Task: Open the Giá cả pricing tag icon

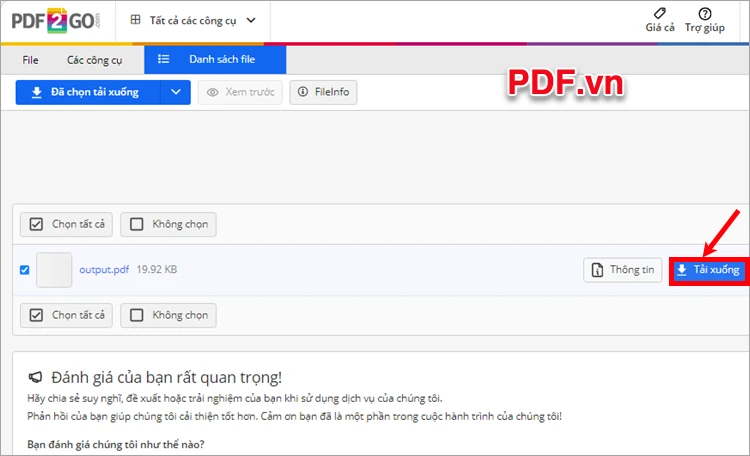Action: 660,13
